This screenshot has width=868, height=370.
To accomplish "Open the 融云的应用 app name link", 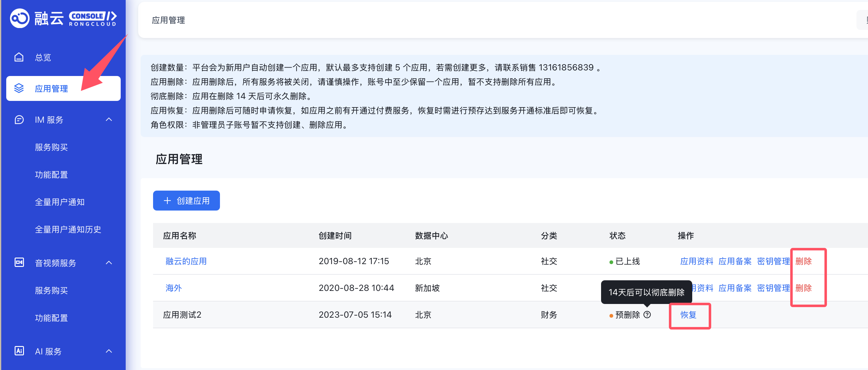I will click(186, 261).
